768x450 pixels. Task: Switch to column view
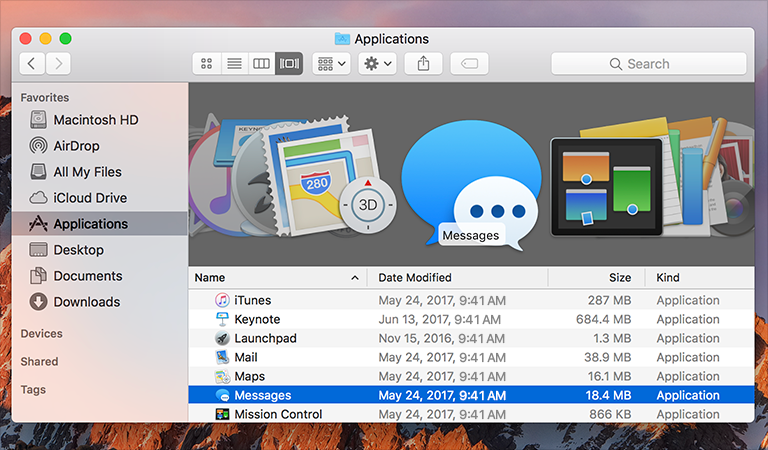(x=262, y=64)
